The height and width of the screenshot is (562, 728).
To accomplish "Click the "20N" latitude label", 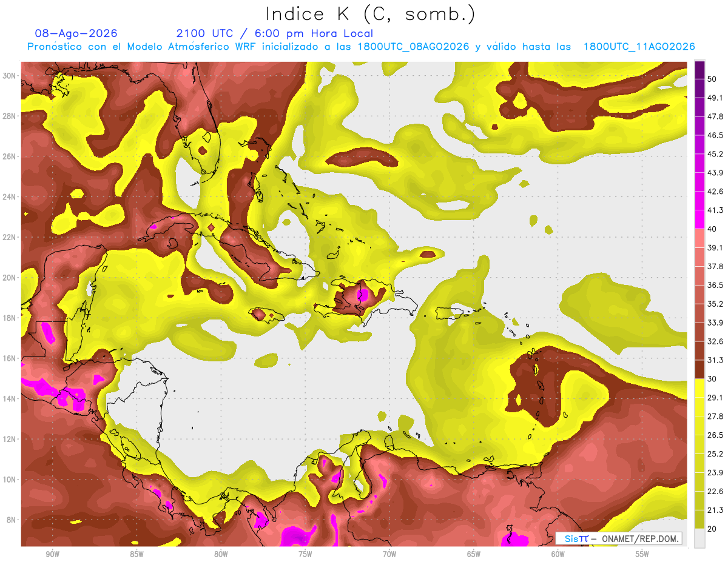I will 9,278.
